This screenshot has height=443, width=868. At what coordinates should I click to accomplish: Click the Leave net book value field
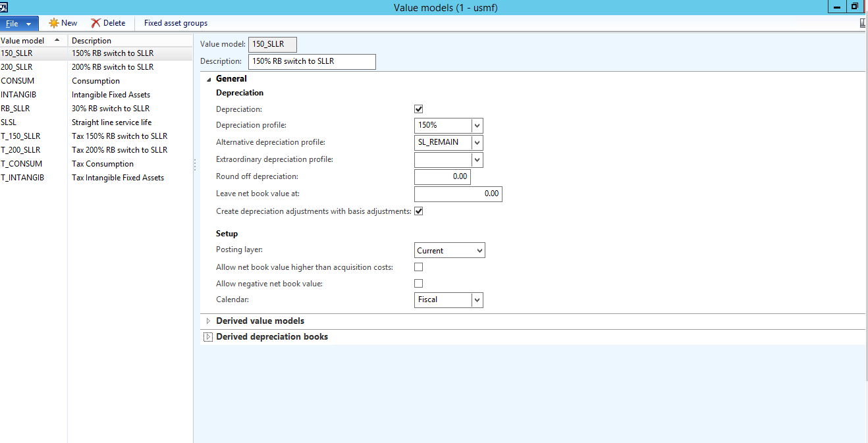click(458, 194)
